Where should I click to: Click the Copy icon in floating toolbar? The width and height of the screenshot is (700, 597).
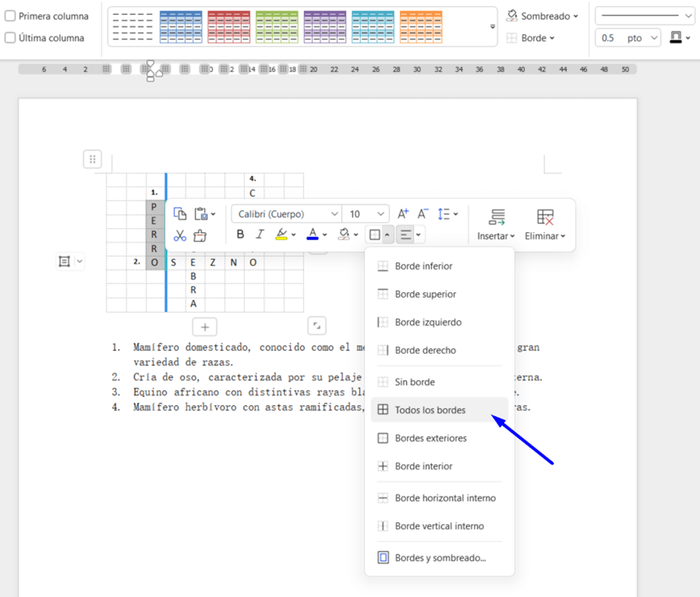point(180,214)
